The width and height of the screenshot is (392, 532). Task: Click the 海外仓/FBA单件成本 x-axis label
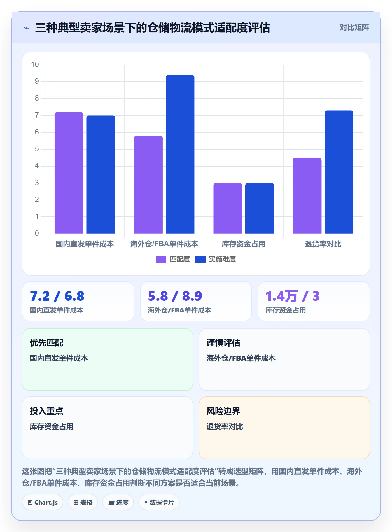click(164, 244)
